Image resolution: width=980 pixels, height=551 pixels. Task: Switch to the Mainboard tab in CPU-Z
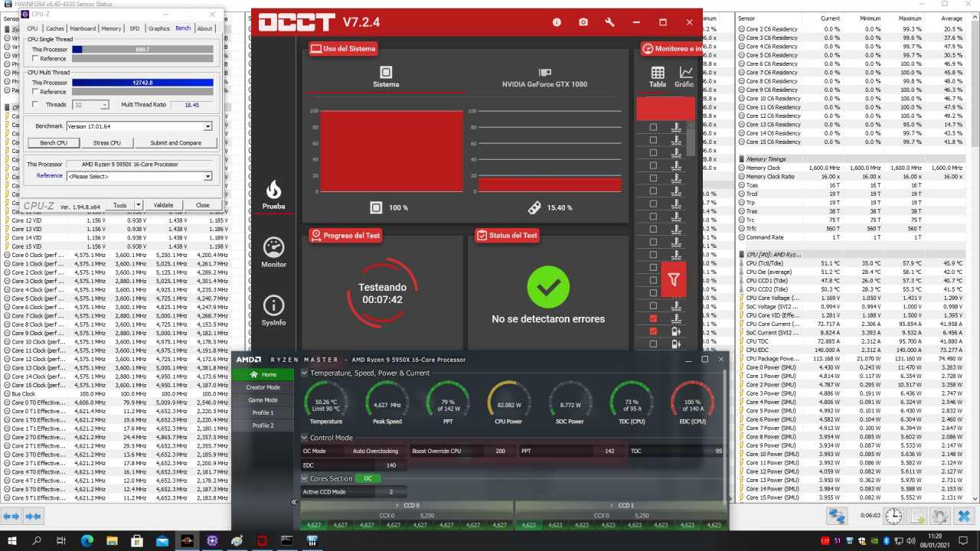pos(83,28)
